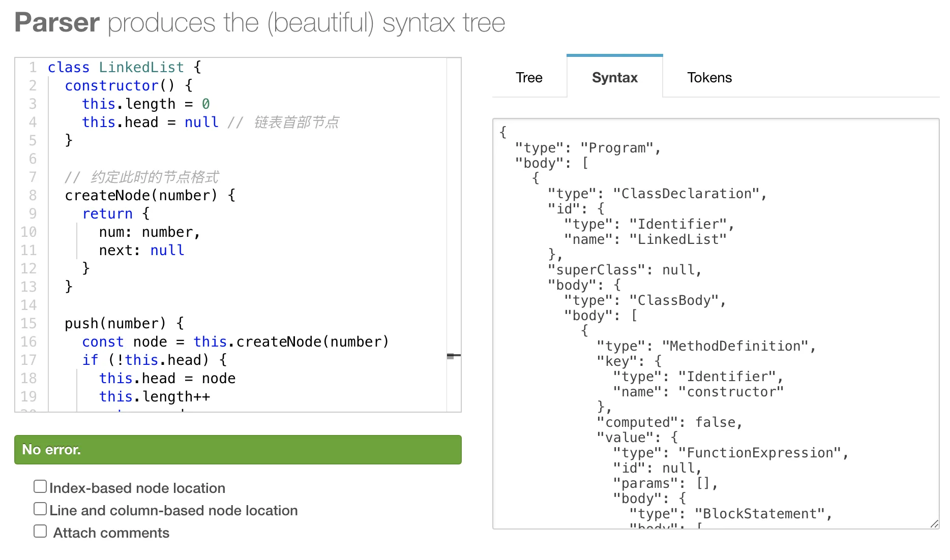Click '"type": "FunctionExpression"' in output
Screen dimensions: 950x560
[x=730, y=453]
